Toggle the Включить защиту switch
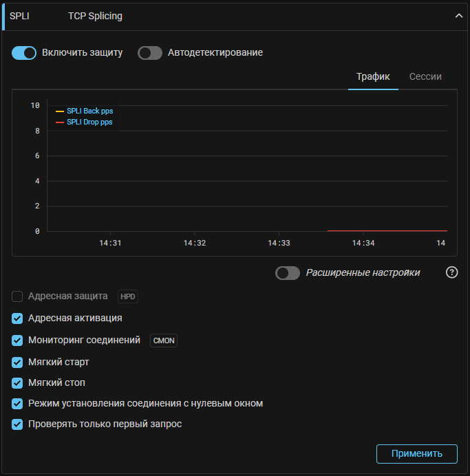The height and width of the screenshot is (476, 470). point(24,53)
